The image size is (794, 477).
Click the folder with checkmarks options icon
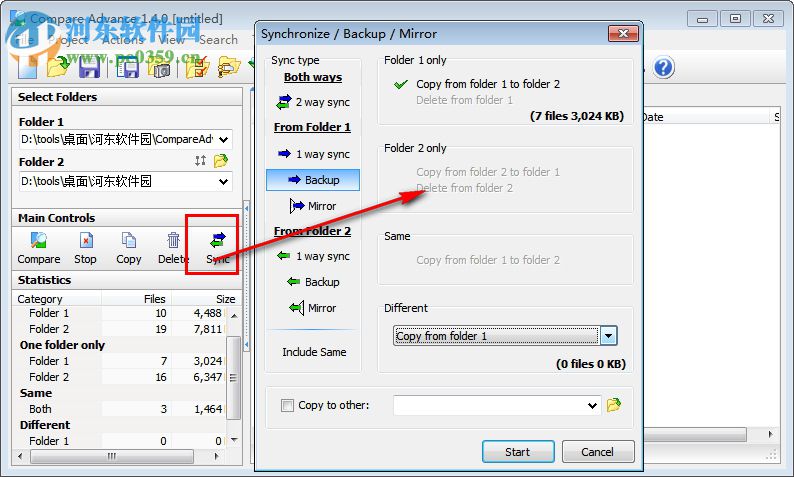click(197, 68)
